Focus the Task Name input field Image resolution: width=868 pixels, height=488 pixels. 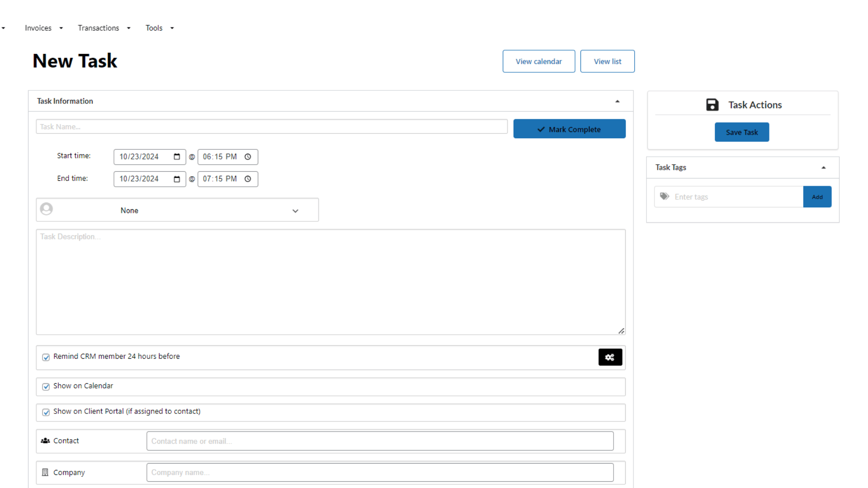click(x=271, y=127)
